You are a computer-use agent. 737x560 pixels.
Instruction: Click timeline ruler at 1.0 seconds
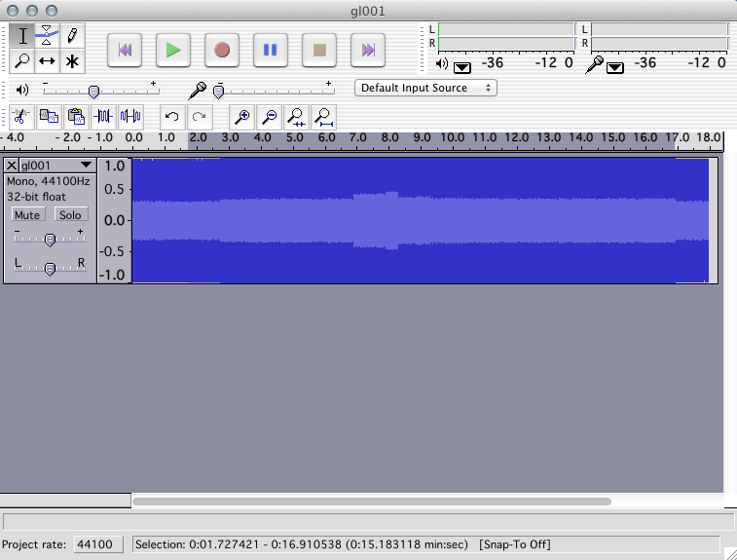point(166,137)
